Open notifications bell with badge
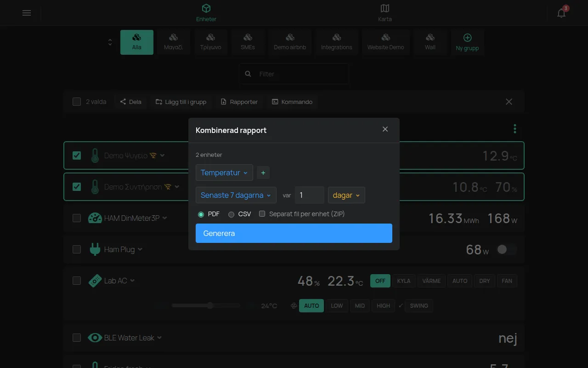This screenshot has height=368, width=588. tap(562, 12)
